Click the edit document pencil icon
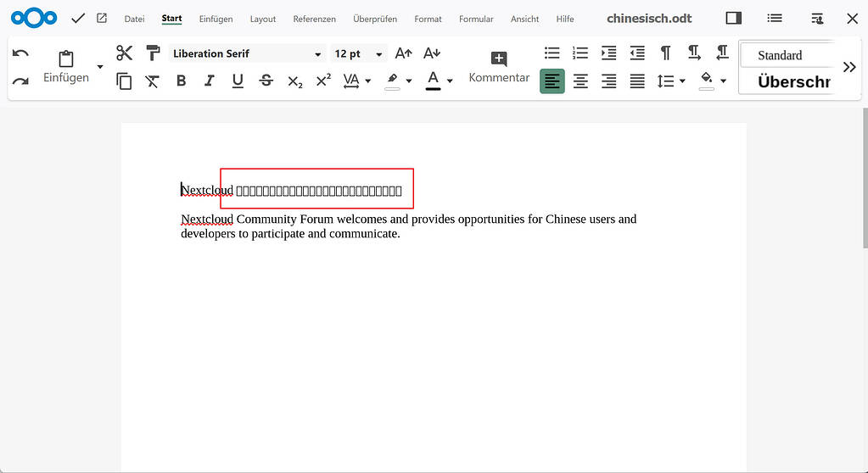Viewport: 868px width, 473px height. pyautogui.click(x=102, y=19)
